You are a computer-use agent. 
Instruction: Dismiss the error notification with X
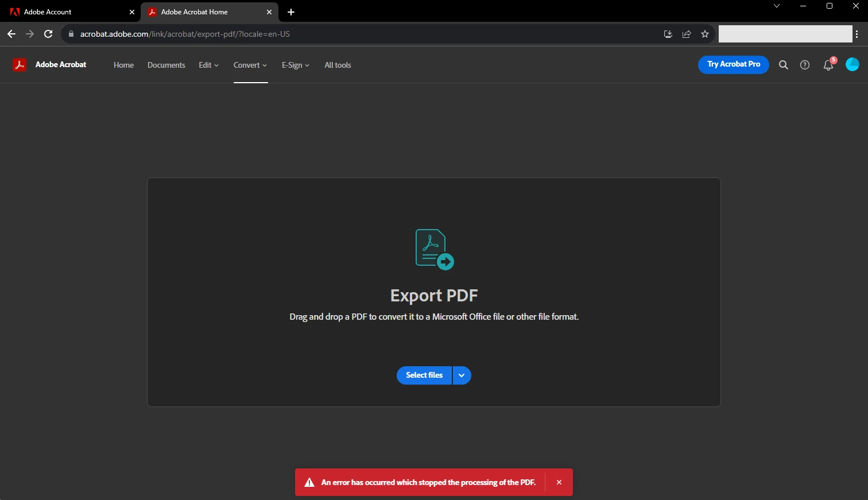click(x=559, y=482)
